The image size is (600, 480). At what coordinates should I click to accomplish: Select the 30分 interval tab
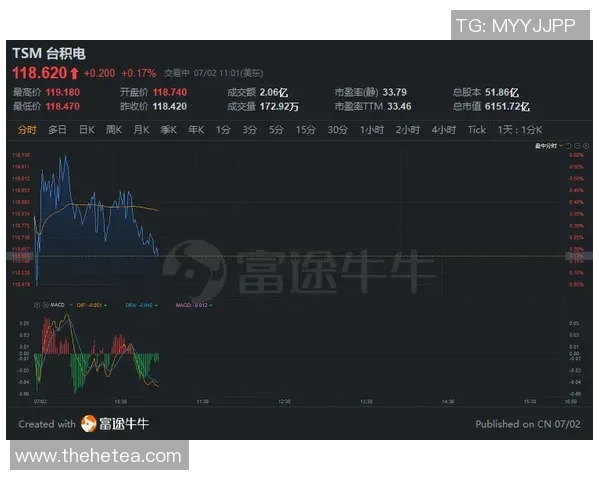point(338,130)
